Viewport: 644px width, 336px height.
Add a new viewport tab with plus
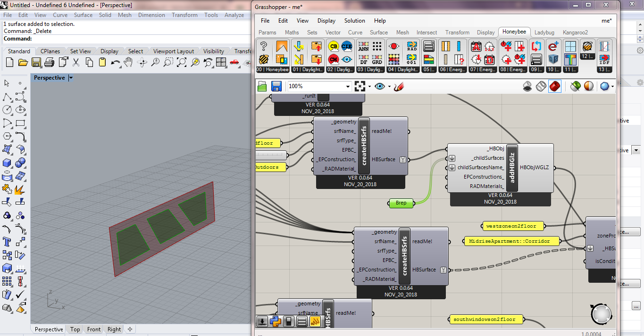[130, 329]
